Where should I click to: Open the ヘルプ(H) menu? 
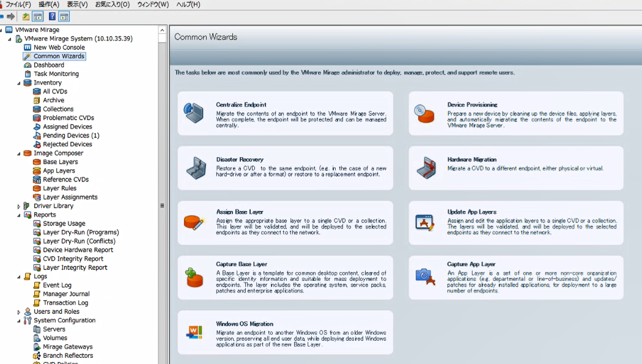coord(188,4)
